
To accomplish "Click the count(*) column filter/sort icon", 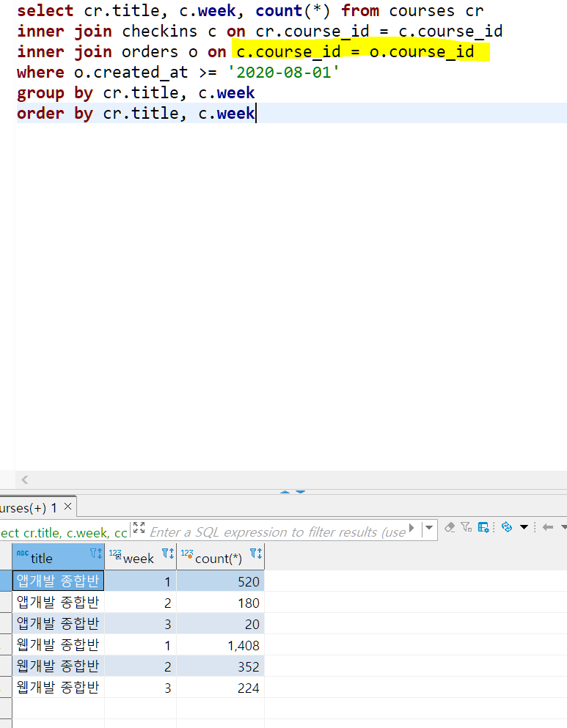I will [256, 553].
